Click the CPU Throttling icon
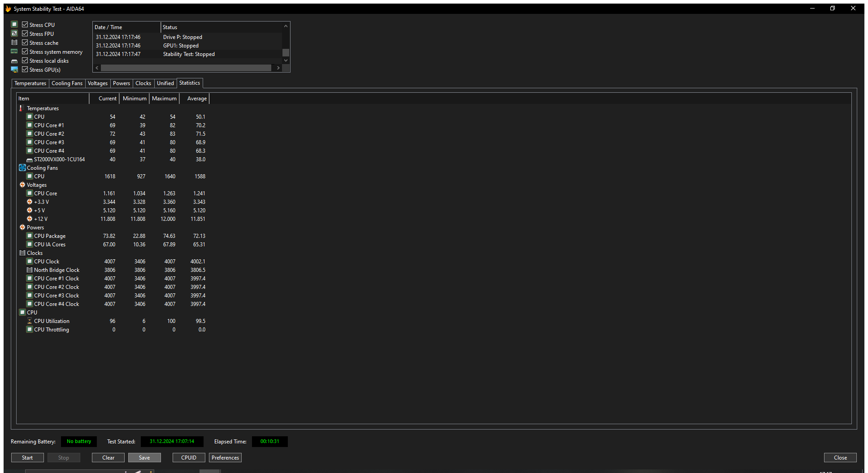Image resolution: width=868 pixels, height=473 pixels. [x=30, y=329]
